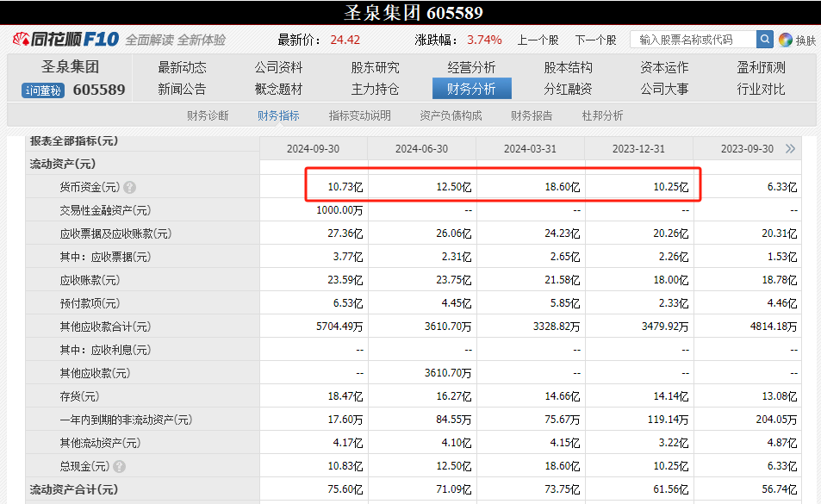Select 应收账款(元) row label
This screenshot has height=504, width=821.
[x=90, y=280]
